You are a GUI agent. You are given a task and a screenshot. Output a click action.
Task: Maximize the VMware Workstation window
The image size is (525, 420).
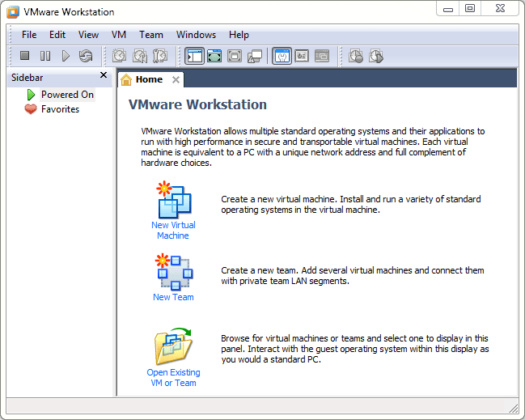tap(470, 8)
